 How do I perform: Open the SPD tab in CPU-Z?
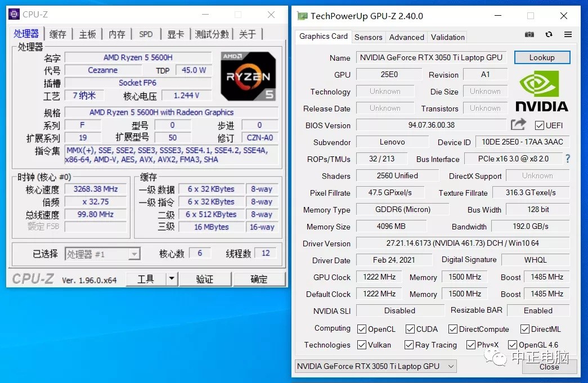pyautogui.click(x=146, y=34)
